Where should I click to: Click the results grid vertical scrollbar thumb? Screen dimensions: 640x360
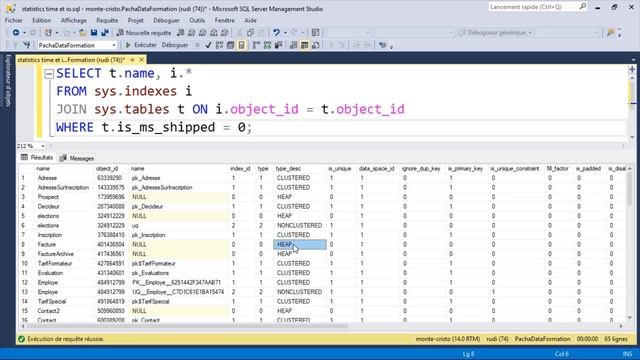click(x=630, y=189)
